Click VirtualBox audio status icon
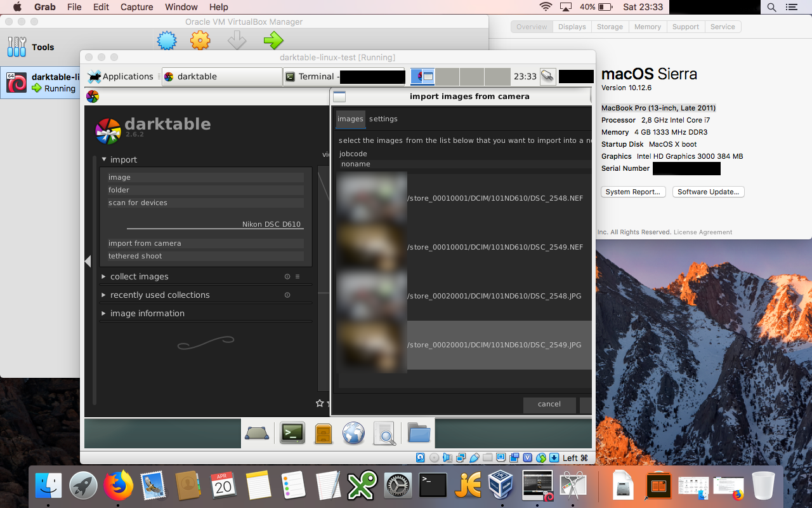 click(447, 458)
